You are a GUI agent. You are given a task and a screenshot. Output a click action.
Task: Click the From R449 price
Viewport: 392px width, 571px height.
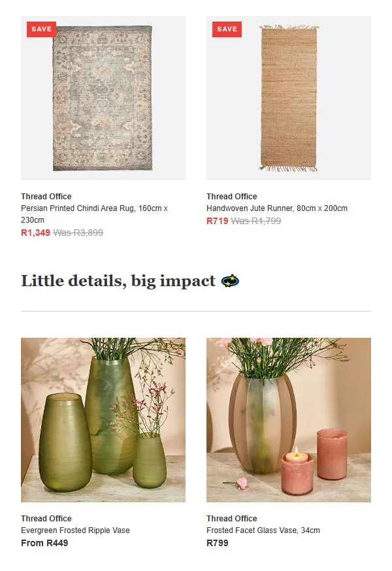click(44, 543)
